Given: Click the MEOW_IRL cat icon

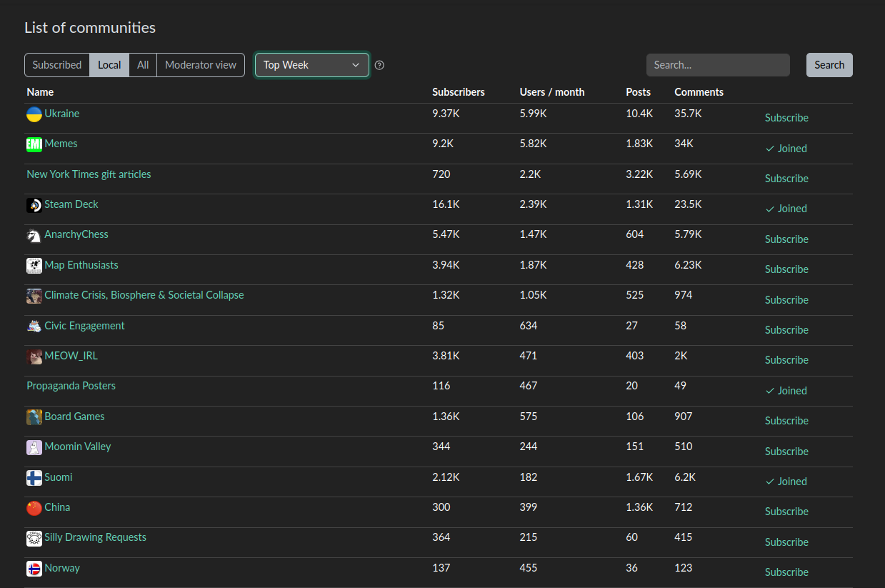Looking at the screenshot, I should [34, 357].
